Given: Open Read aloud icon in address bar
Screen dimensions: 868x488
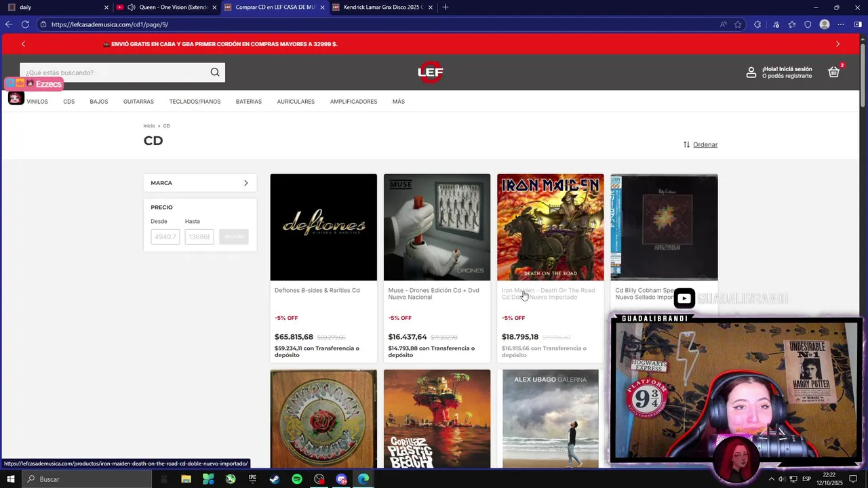Looking at the screenshot, I should coord(723,24).
